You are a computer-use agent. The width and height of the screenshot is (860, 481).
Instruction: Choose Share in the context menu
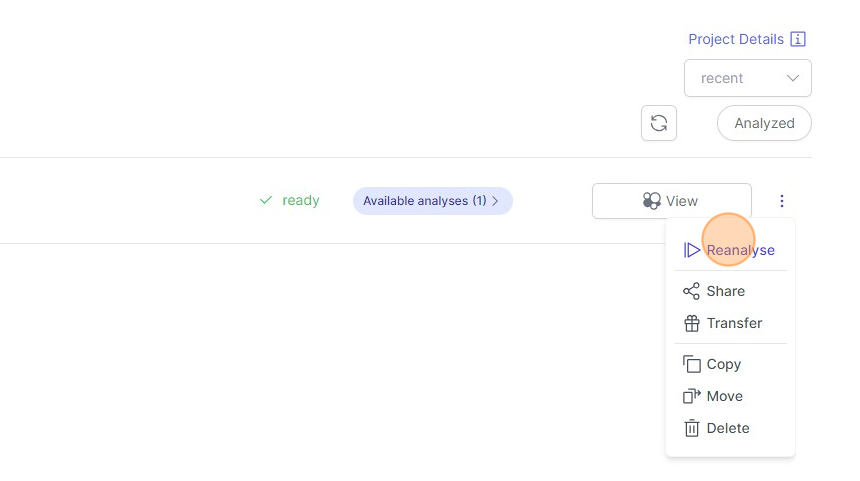[x=725, y=291]
